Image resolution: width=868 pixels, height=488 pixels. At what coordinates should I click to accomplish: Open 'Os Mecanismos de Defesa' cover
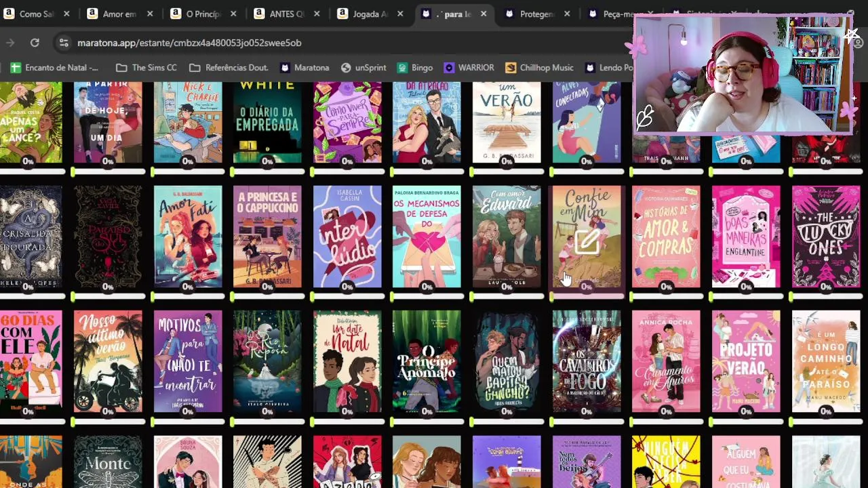tap(427, 237)
